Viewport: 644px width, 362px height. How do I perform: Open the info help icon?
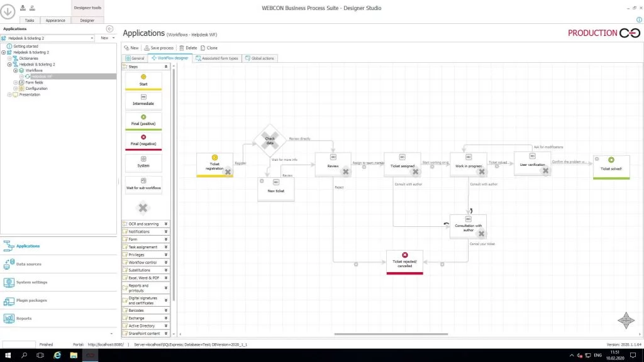639,19
